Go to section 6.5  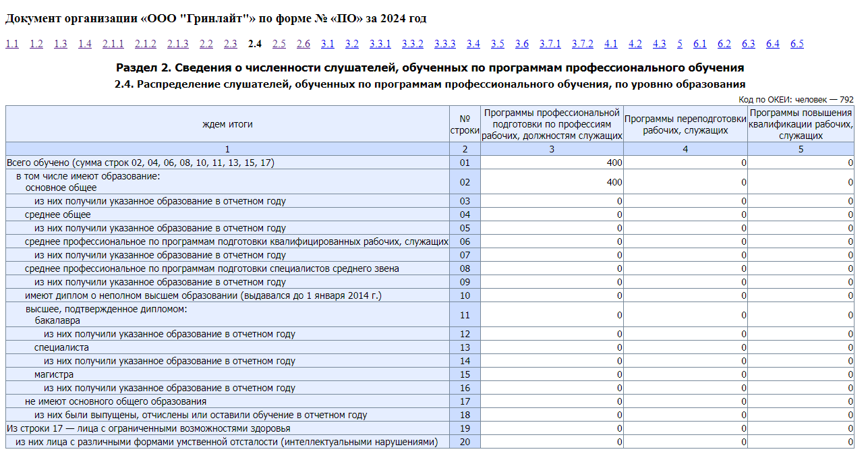(x=797, y=44)
